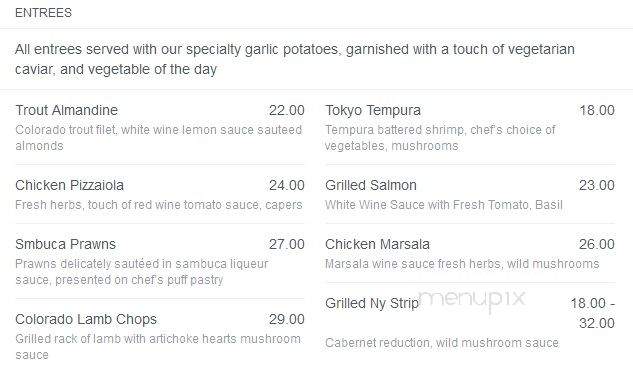
Task: Click the menupix watermark logo
Action: point(472,300)
